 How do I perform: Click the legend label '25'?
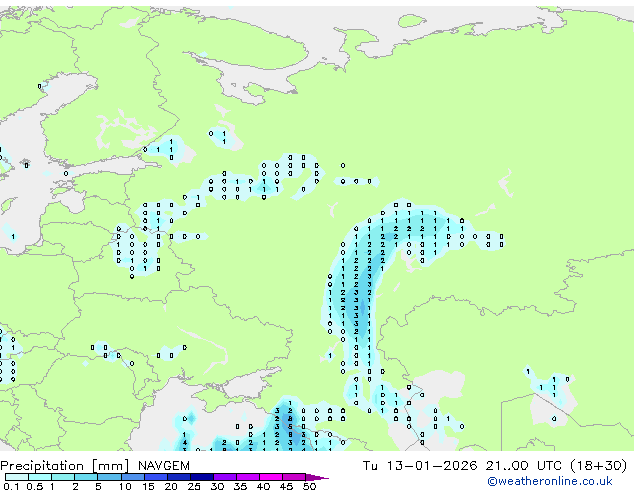pos(194,486)
